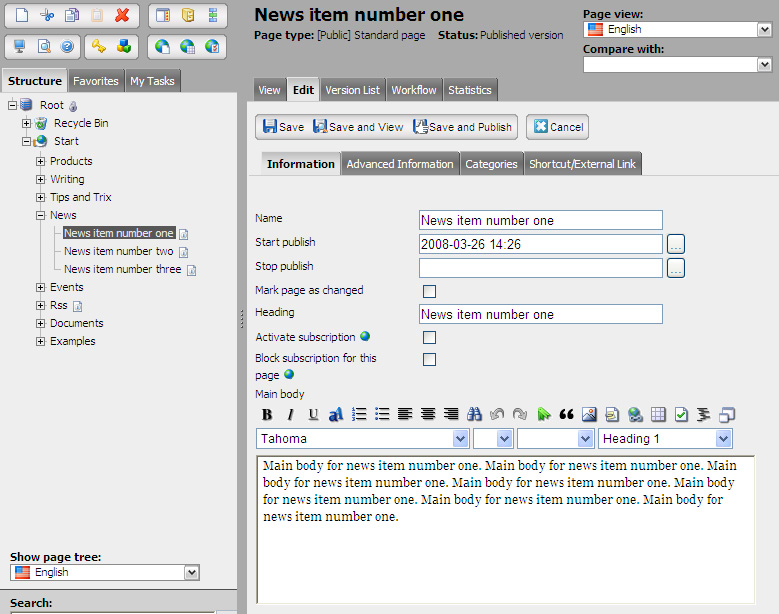Tick Block subscription for this page

[x=429, y=359]
